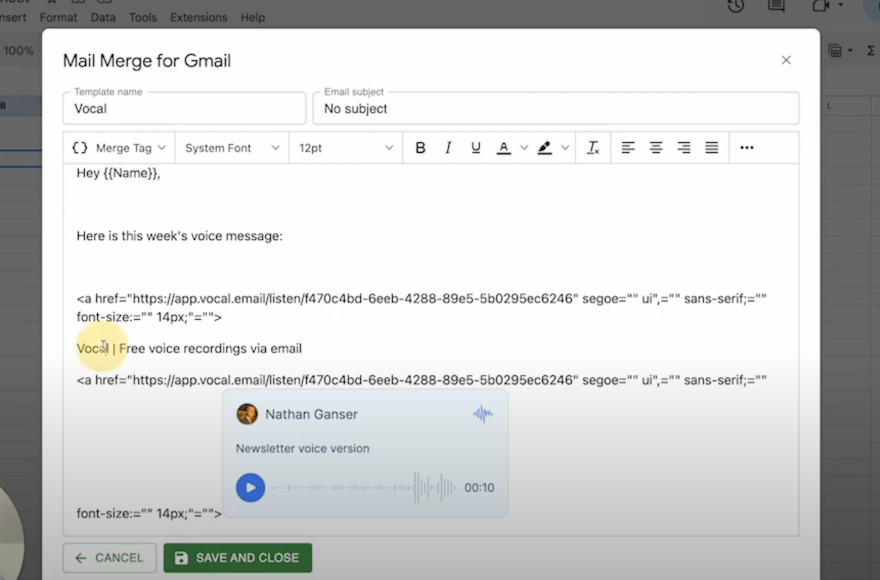Viewport: 880px width, 580px height.
Task: Click 'Vocal | Free voice recordings via email'
Action: click(189, 348)
